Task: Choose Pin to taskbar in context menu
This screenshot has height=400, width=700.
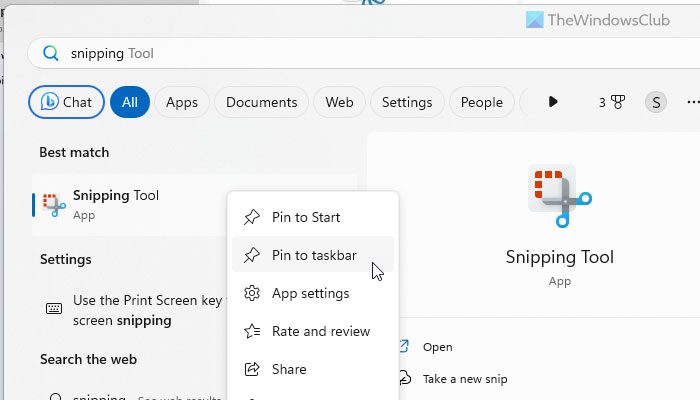Action: point(313,255)
